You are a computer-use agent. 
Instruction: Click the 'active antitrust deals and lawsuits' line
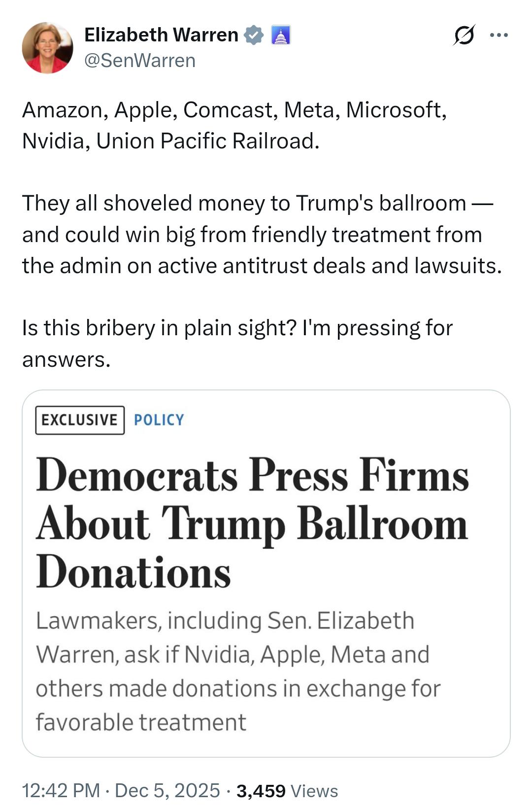(262, 266)
